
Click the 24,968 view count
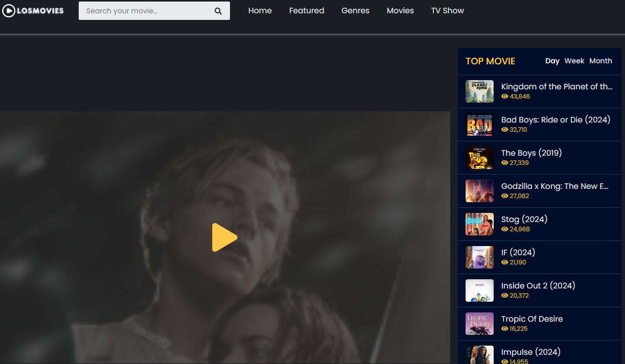520,229
